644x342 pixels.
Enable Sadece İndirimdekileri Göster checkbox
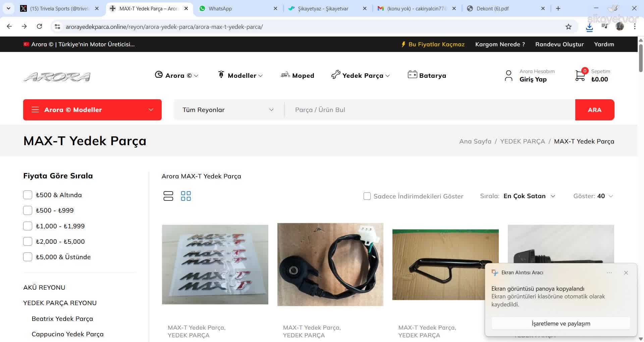point(367,196)
